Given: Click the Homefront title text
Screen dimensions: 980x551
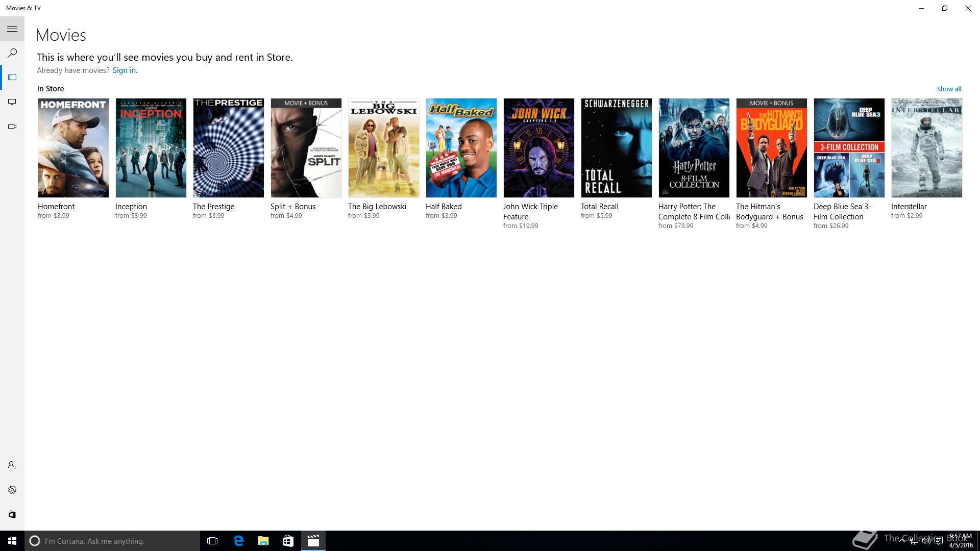Looking at the screenshot, I should click(x=56, y=207).
